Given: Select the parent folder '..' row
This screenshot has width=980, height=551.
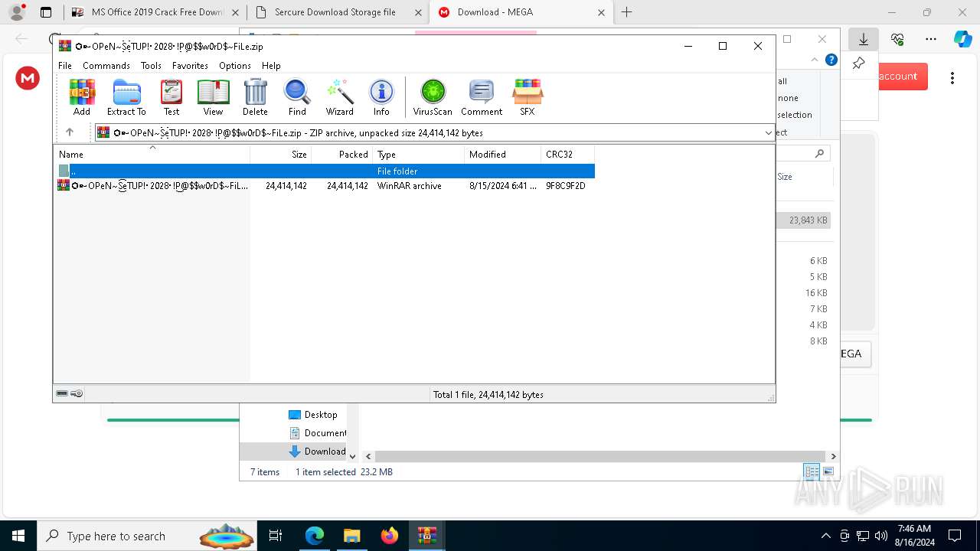Looking at the screenshot, I should click(x=325, y=171).
